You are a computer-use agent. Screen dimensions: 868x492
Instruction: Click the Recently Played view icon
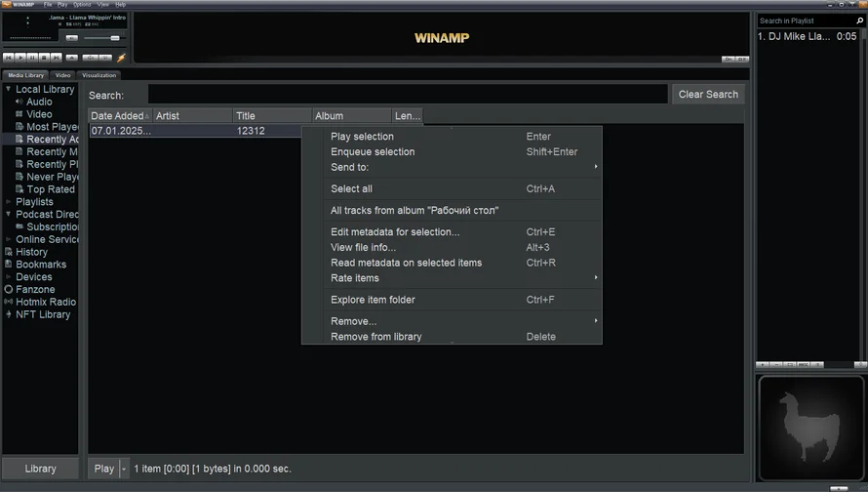tap(20, 164)
